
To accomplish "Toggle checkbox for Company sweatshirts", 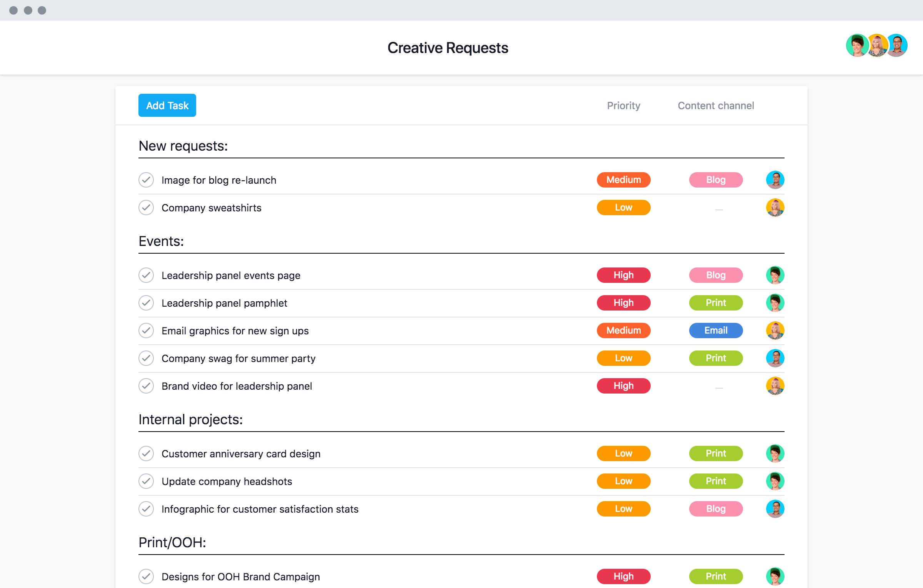I will [146, 207].
